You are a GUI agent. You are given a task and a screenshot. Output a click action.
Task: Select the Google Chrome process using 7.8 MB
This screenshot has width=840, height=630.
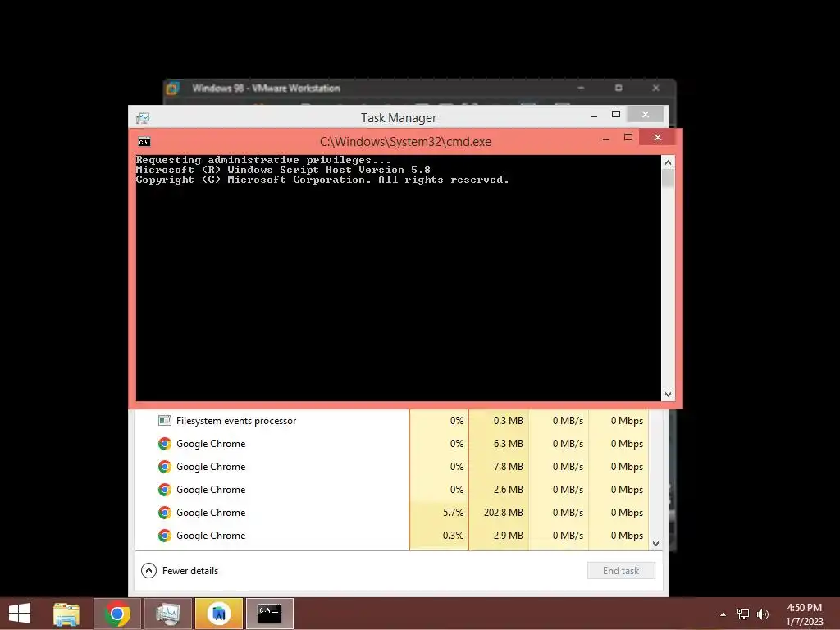(391, 467)
